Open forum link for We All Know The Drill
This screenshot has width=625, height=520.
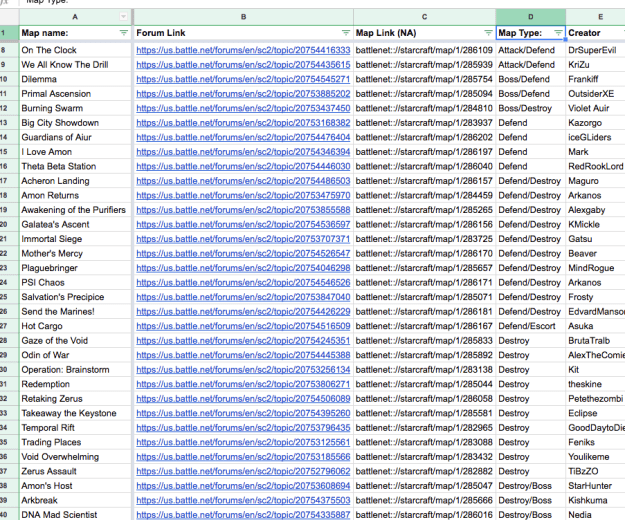(x=243, y=65)
